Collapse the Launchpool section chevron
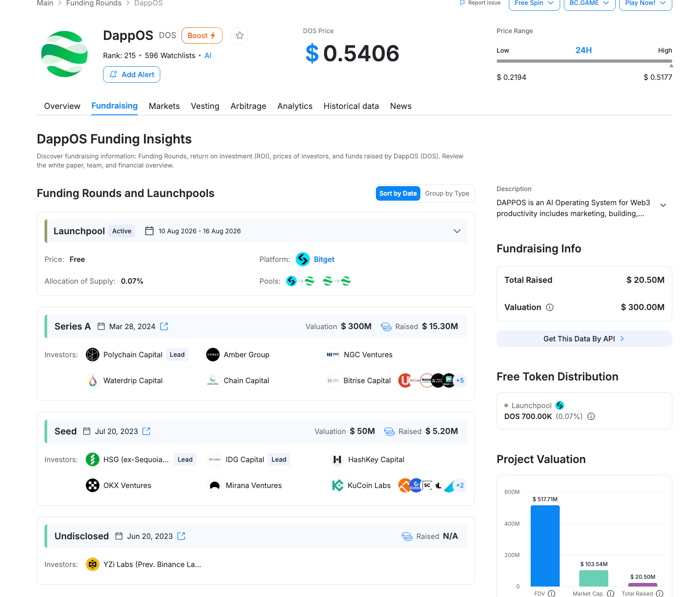Image resolution: width=700 pixels, height=597 pixels. click(x=457, y=231)
